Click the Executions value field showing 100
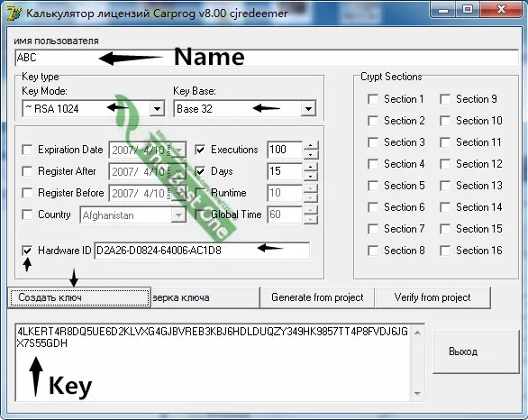The image size is (528, 420). tap(285, 150)
